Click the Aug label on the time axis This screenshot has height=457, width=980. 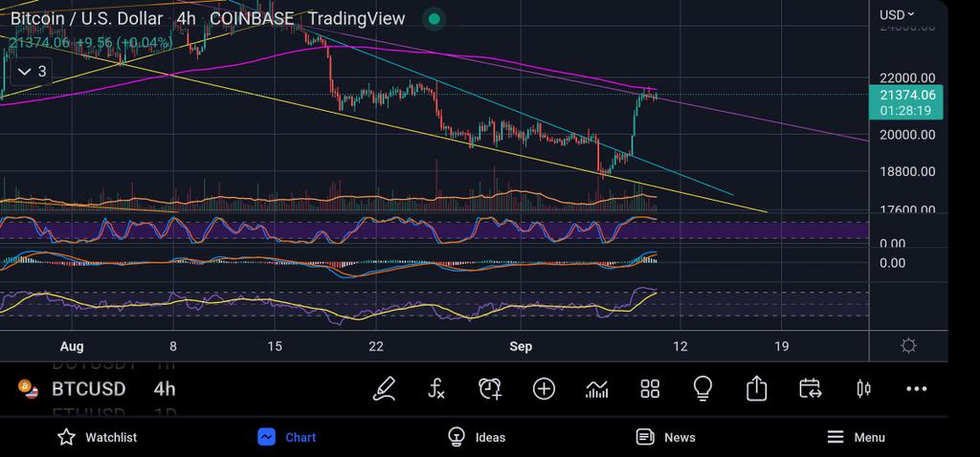click(73, 346)
